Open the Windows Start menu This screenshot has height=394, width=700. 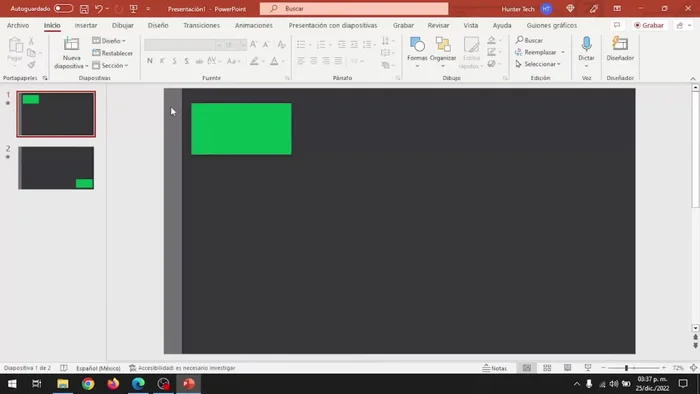pyautogui.click(x=12, y=384)
